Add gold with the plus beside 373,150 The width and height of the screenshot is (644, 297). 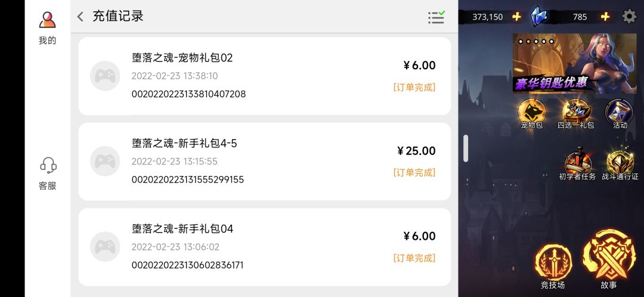pyautogui.click(x=516, y=17)
